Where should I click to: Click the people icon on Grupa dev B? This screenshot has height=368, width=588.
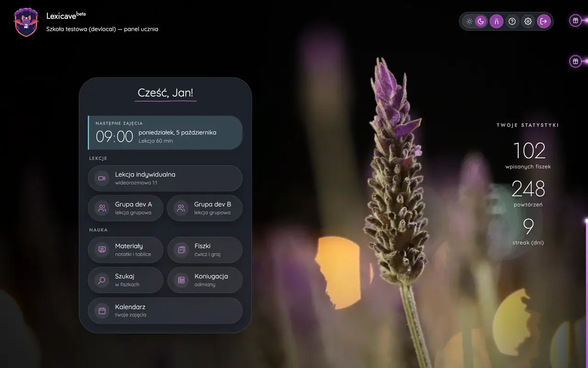tap(181, 208)
